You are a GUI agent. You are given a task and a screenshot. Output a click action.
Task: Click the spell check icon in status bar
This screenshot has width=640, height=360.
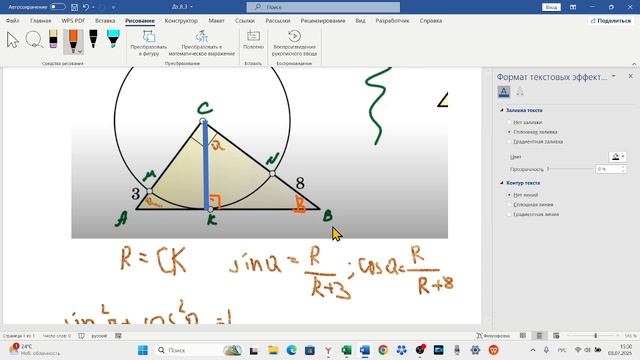click(x=82, y=336)
